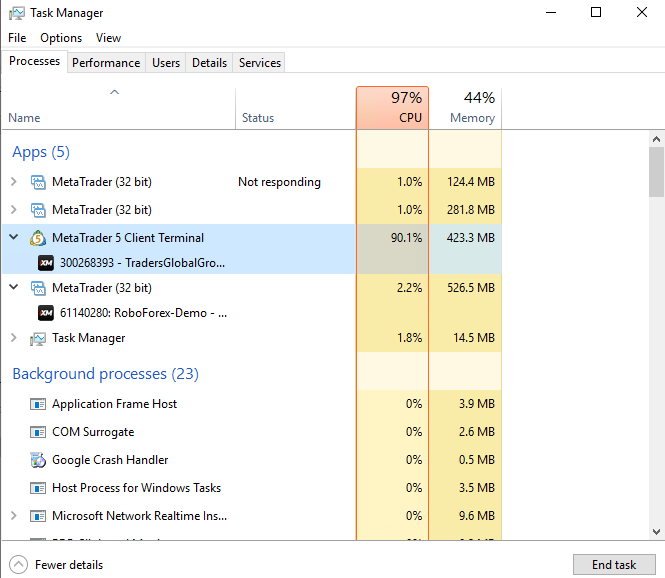Click the Microsoft Network Realtime Ins... icon
Image resolution: width=665 pixels, height=578 pixels.
[38, 516]
